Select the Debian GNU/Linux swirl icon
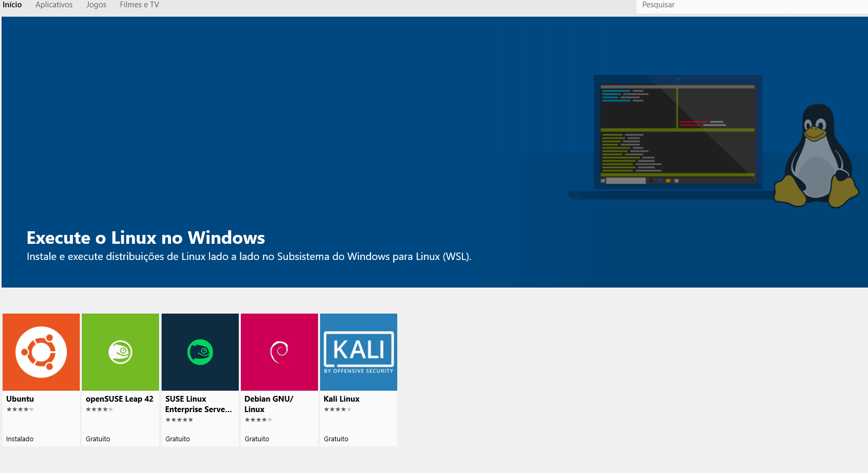 pos(279,352)
